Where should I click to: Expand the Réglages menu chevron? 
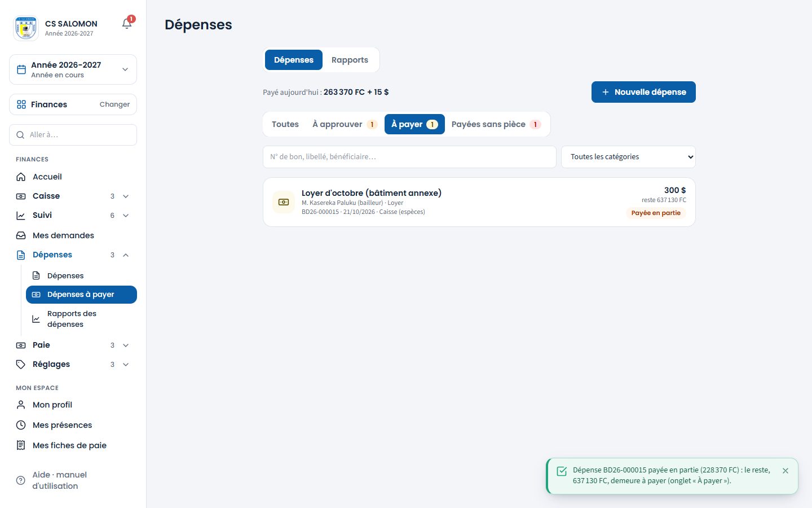click(x=126, y=365)
